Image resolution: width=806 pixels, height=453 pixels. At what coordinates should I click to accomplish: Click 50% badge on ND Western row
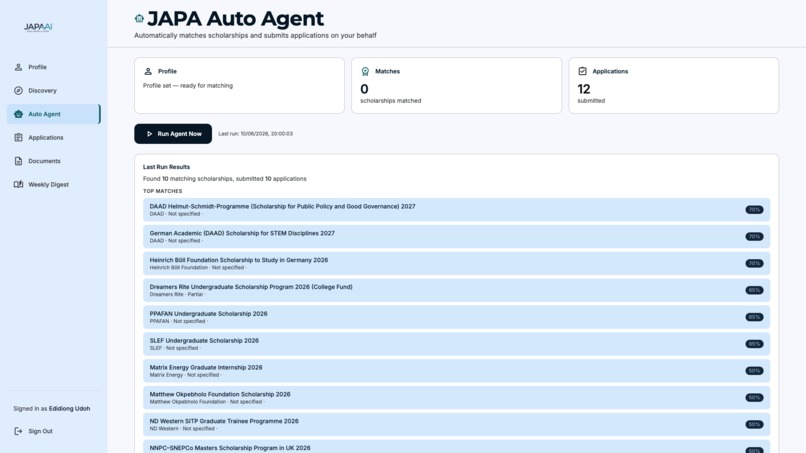coord(754,424)
